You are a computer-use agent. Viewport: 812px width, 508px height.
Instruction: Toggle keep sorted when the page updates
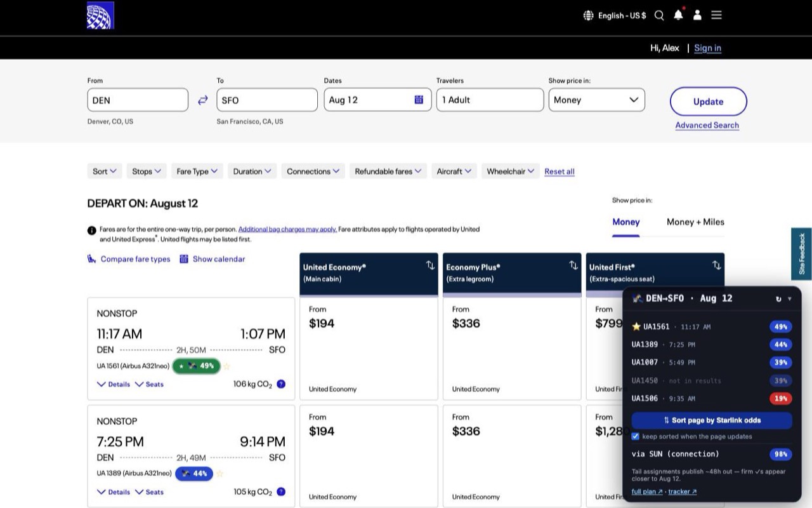(636, 436)
